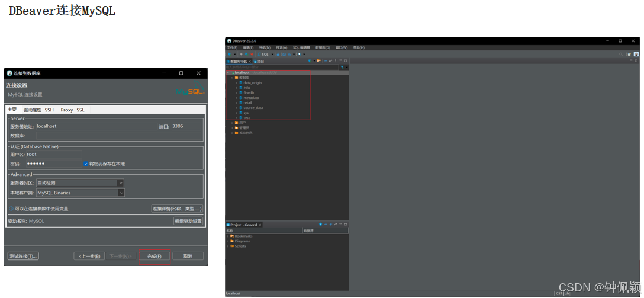This screenshot has width=644, height=298.
Task: Collapse the 数据库 folder node
Action: click(x=232, y=78)
